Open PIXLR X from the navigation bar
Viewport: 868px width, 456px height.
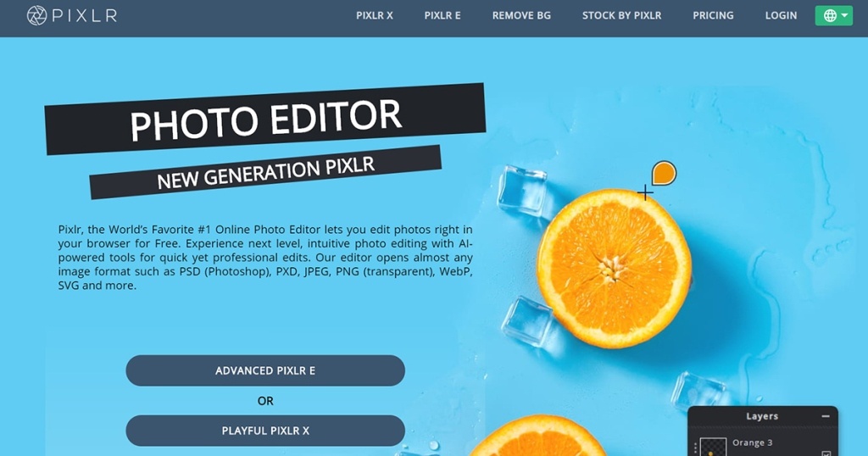[374, 15]
